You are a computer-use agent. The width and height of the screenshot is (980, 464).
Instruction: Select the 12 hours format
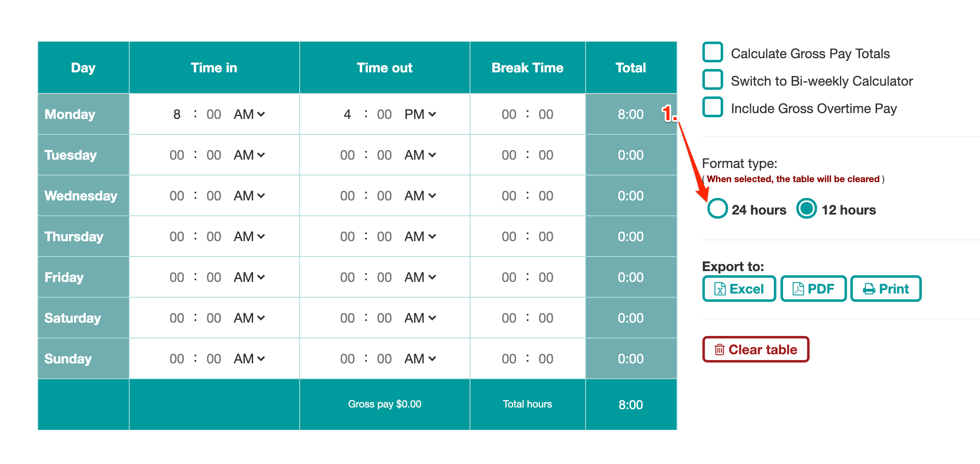(807, 209)
